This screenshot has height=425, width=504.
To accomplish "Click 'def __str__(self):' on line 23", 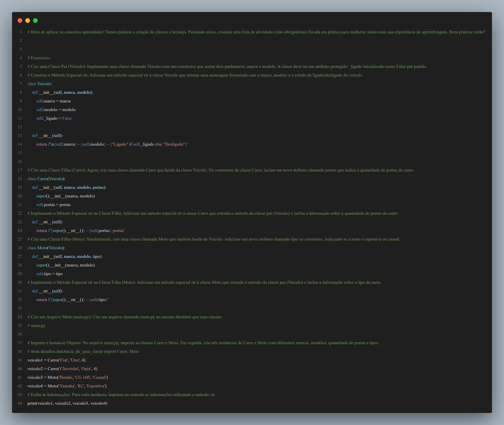I will [x=47, y=222].
